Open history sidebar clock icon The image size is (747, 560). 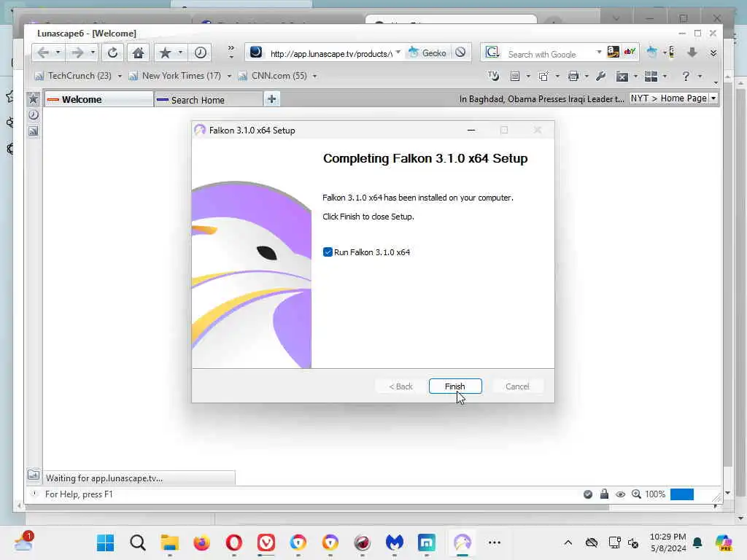[34, 114]
